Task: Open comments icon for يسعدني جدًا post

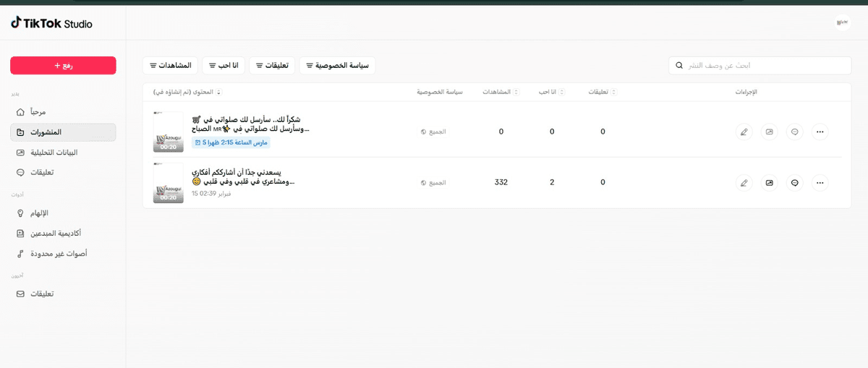Action: [794, 183]
